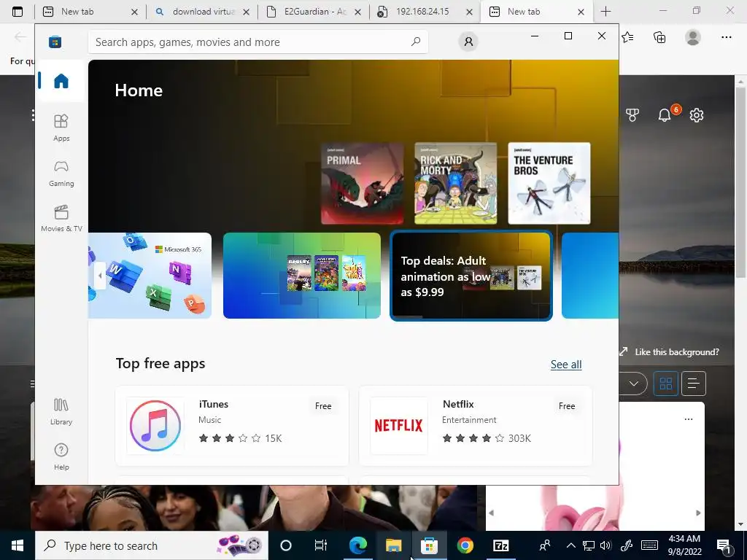Image resolution: width=747 pixels, height=560 pixels.
Task: Open Task View on taskbar
Action: pos(321,545)
